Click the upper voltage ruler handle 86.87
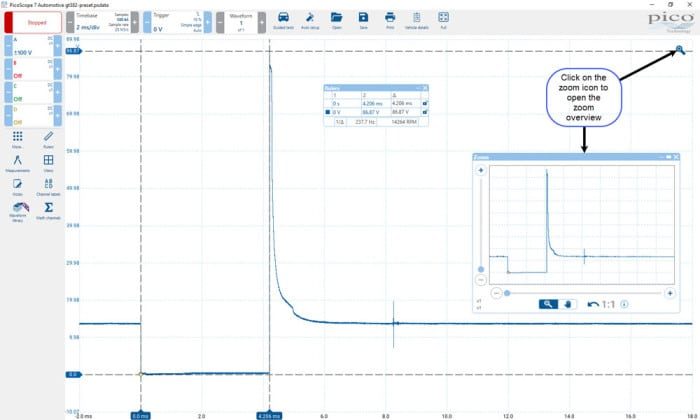Image resolution: width=700 pixels, height=420 pixels. [x=74, y=51]
